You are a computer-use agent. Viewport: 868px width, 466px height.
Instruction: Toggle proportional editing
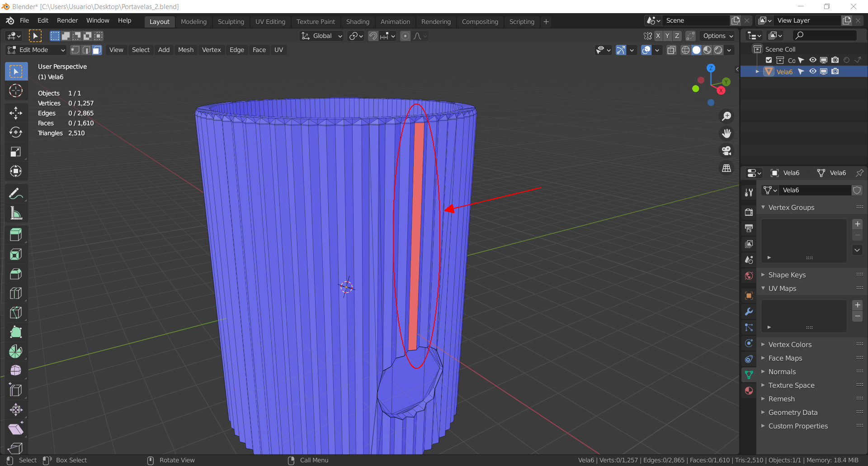pos(406,36)
